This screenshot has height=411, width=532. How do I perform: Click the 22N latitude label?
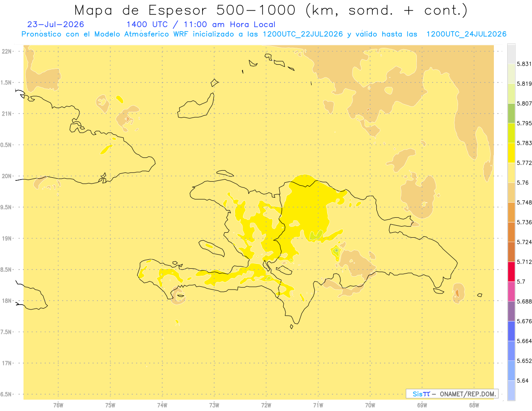click(7, 51)
